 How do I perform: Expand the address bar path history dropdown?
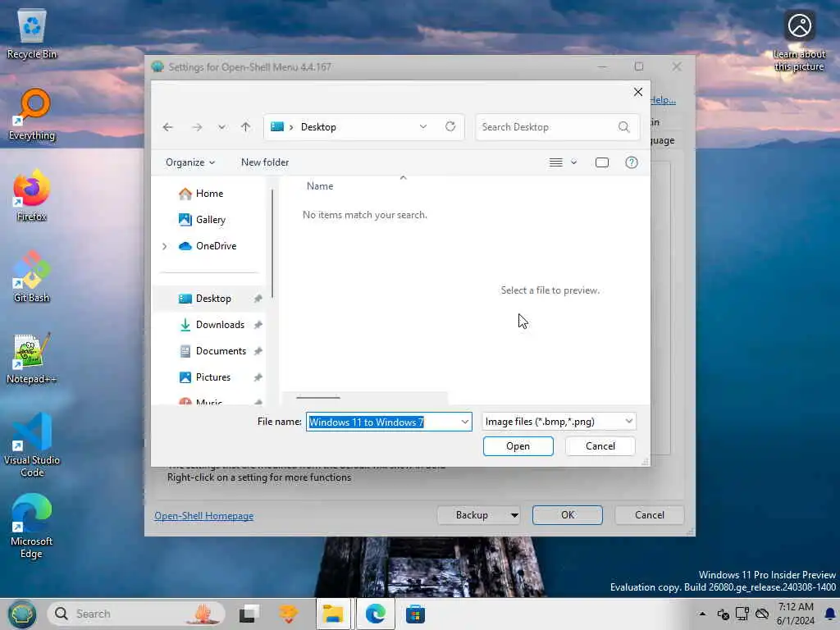pyautogui.click(x=423, y=126)
